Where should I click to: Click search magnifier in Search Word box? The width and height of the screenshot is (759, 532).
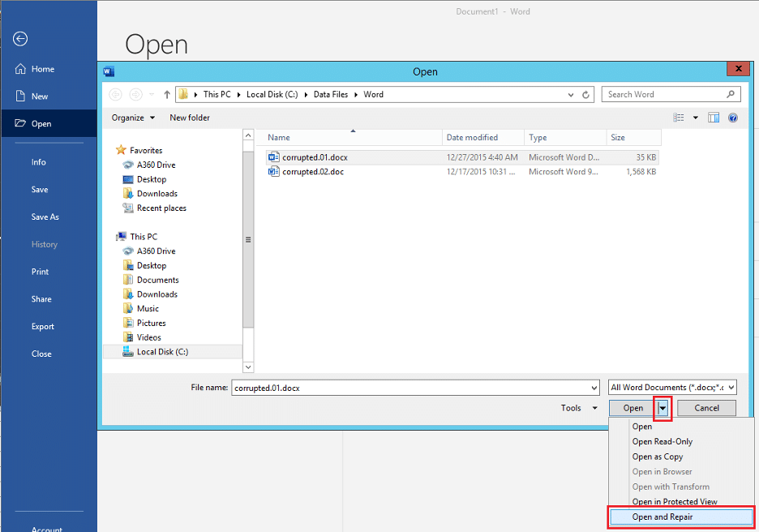731,94
